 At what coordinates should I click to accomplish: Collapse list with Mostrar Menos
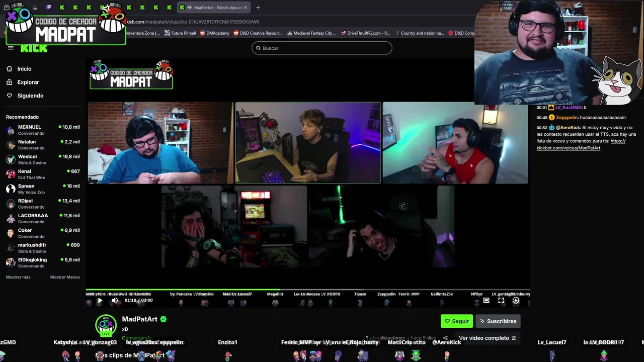click(x=65, y=277)
